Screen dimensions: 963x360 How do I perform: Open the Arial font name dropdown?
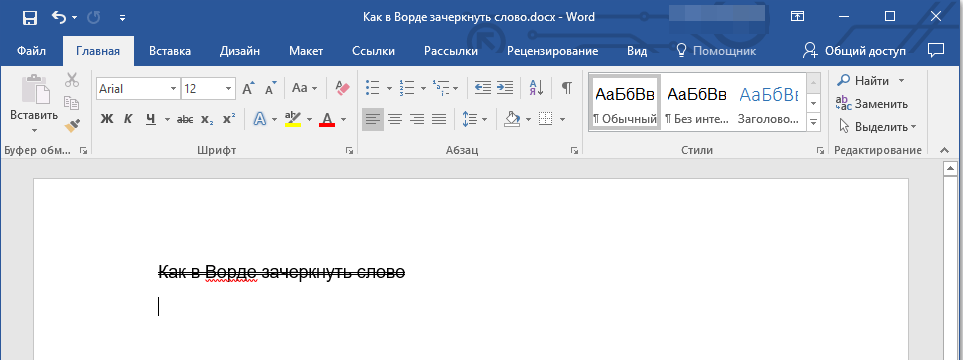point(173,89)
